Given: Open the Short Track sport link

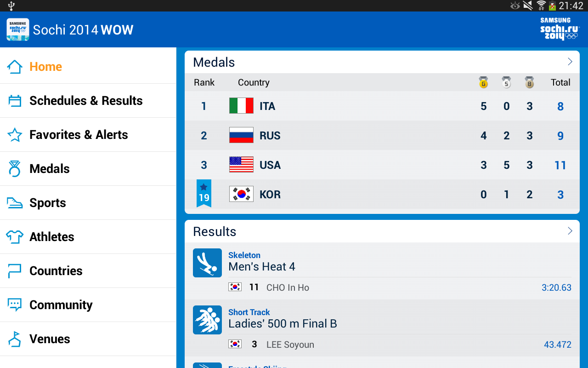Looking at the screenshot, I should 249,312.
